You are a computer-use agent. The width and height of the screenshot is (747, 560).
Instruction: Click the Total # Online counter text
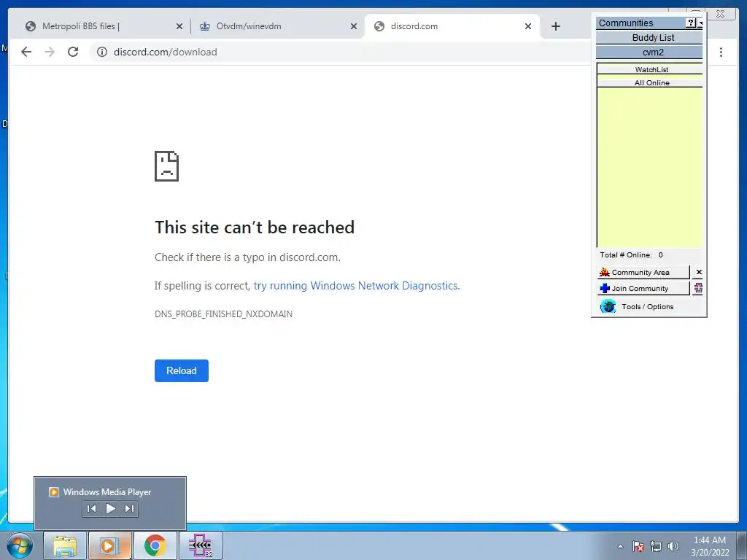point(631,254)
